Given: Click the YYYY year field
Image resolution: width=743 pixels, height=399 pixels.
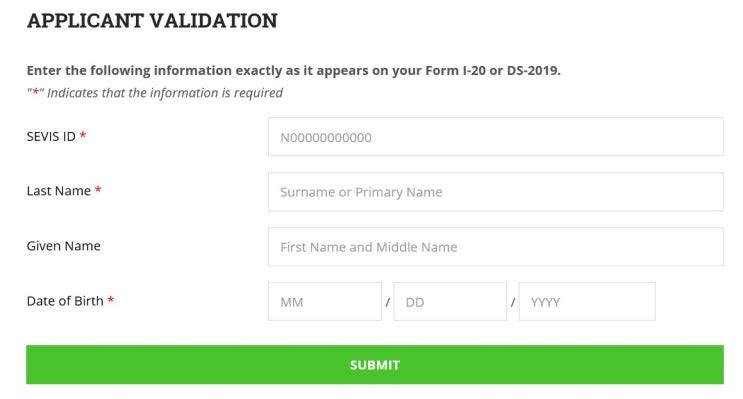Looking at the screenshot, I should point(587,301).
